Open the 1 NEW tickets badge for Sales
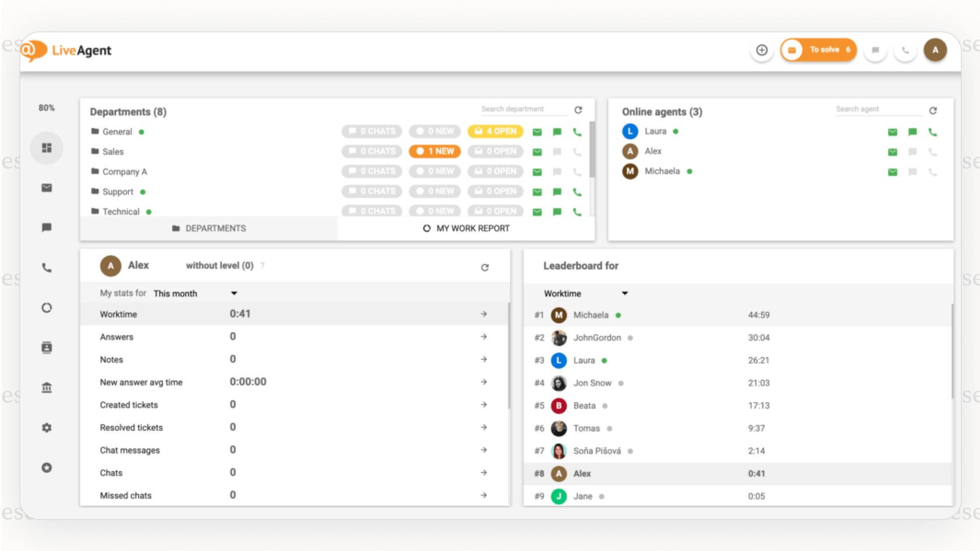 (435, 151)
